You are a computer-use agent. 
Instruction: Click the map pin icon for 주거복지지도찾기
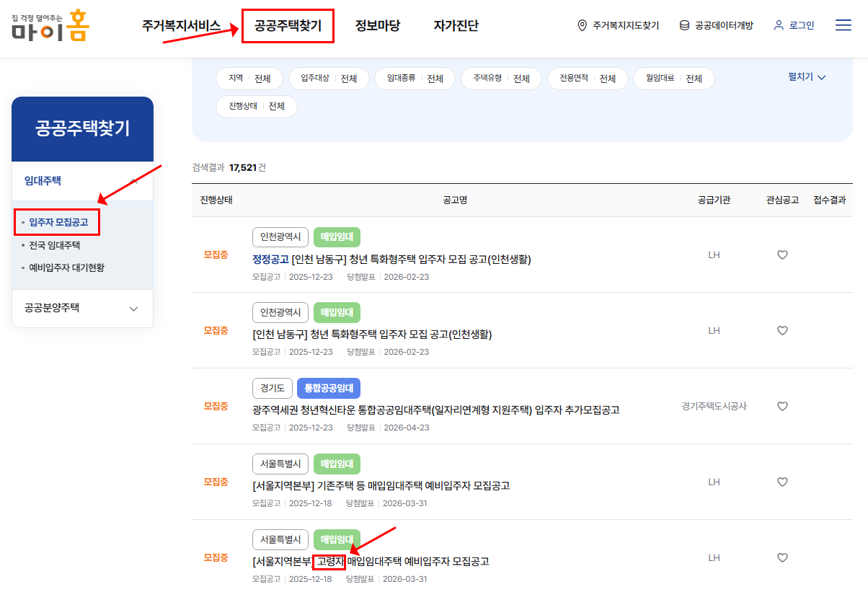click(583, 25)
